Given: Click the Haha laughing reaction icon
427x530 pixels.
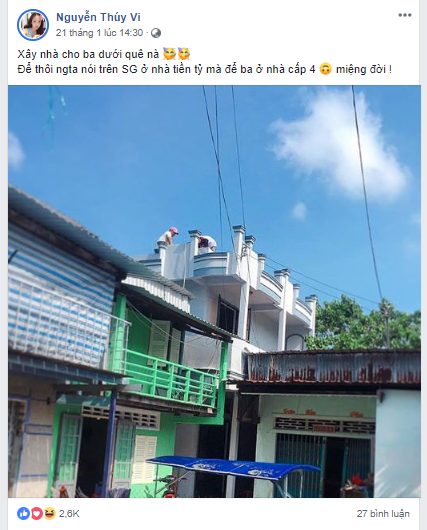Looking at the screenshot, I should (49, 514).
